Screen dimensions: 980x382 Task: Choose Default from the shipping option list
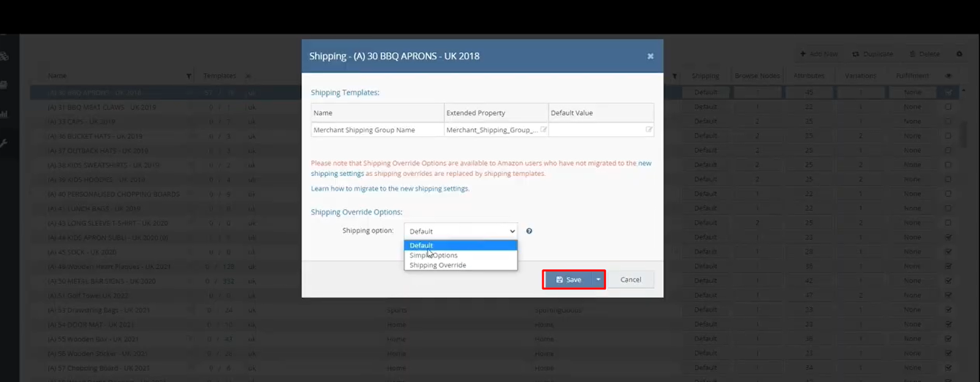(461, 245)
